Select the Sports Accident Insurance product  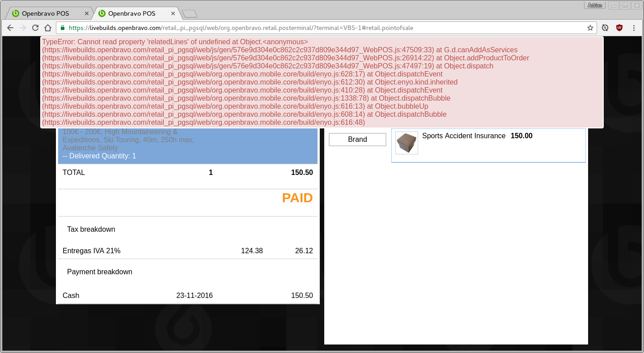(x=488, y=145)
